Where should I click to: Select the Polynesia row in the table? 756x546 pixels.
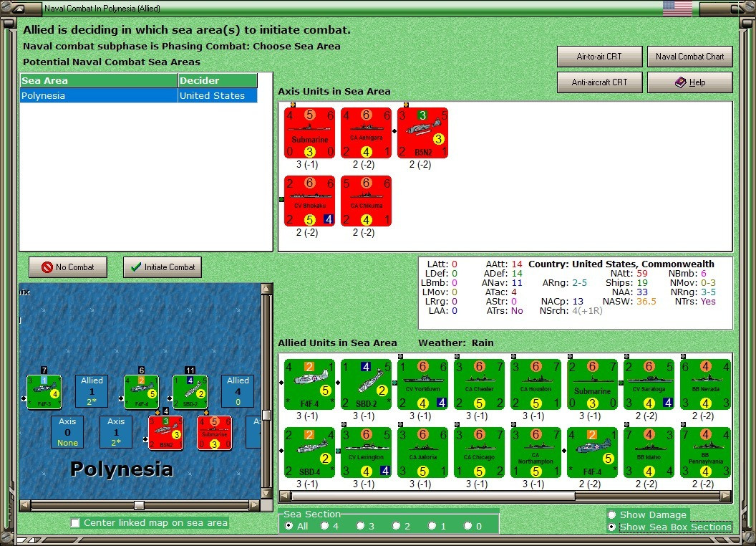(138, 95)
